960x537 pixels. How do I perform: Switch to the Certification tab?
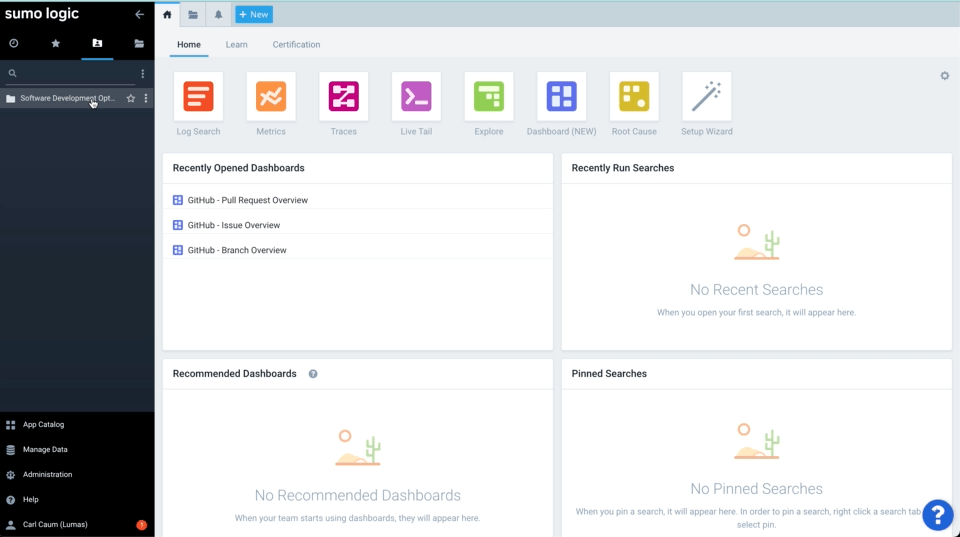tap(296, 45)
